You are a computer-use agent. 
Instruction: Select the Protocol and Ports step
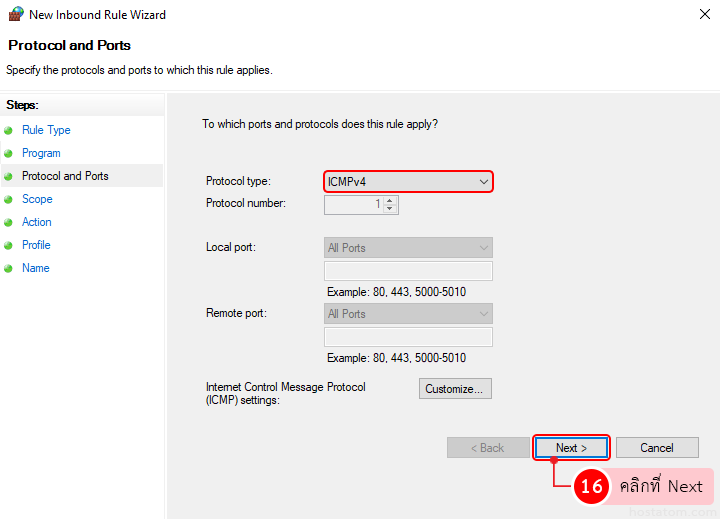click(65, 176)
